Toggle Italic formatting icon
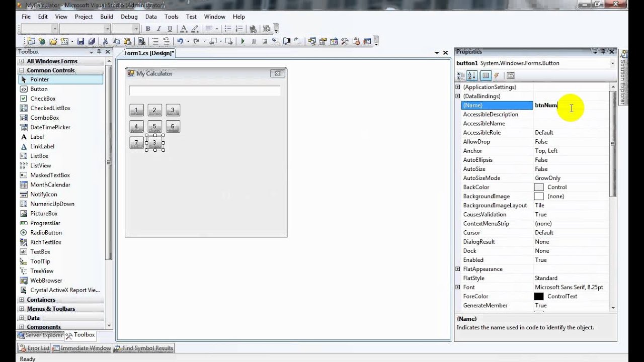This screenshot has width=644, height=362. [158, 29]
